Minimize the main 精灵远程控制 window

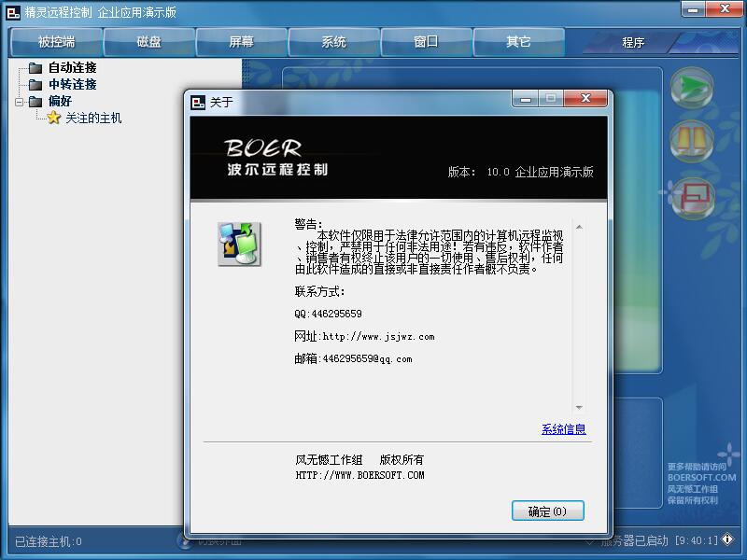693,8
